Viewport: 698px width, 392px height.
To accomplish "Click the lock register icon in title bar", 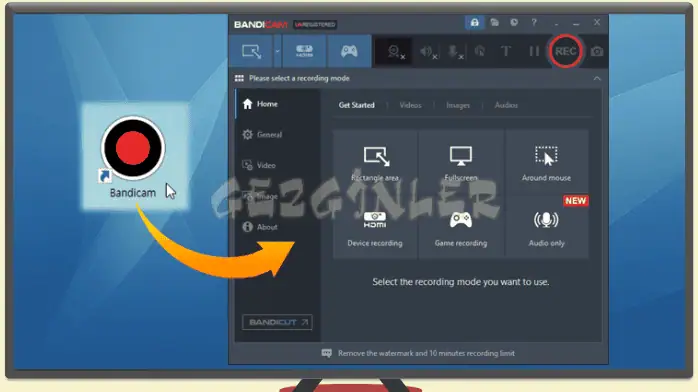I will click(475, 22).
